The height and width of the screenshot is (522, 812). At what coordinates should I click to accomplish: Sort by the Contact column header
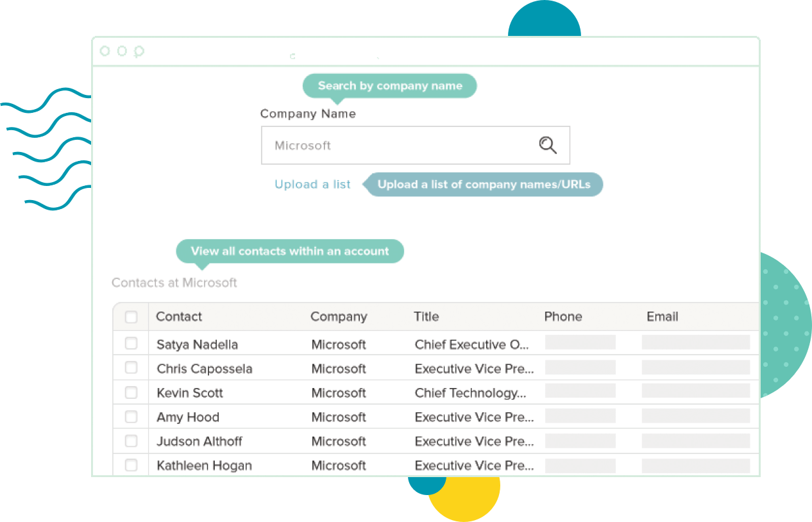179,317
